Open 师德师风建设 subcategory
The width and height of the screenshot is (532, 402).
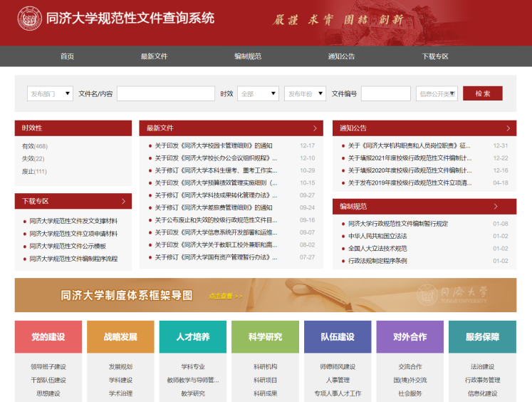pos(338,366)
